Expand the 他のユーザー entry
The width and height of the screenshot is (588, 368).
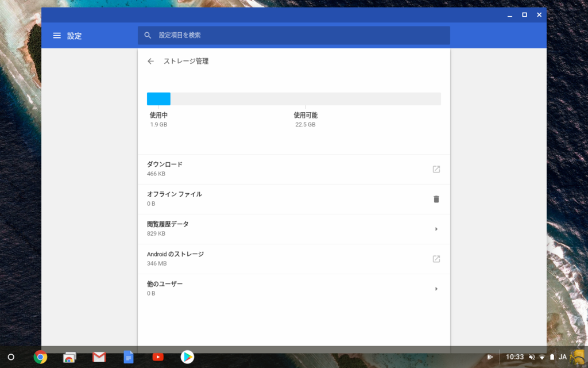click(x=436, y=289)
